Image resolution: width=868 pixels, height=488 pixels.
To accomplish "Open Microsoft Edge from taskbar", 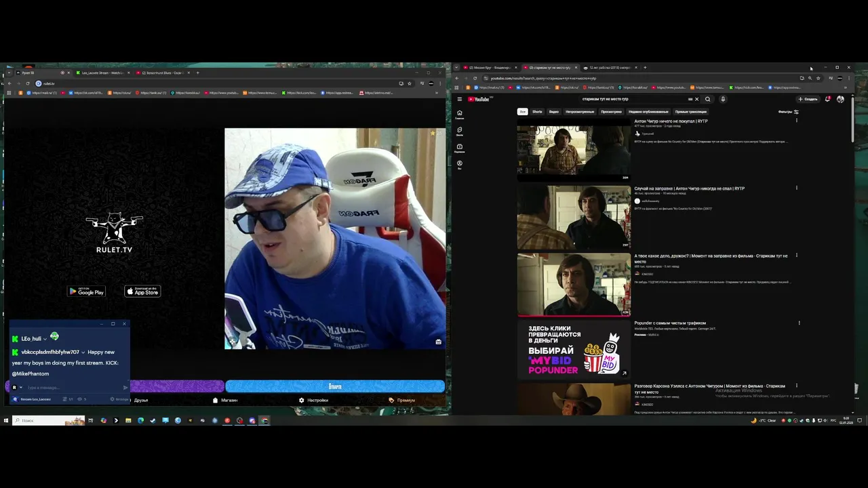I will [x=140, y=420].
